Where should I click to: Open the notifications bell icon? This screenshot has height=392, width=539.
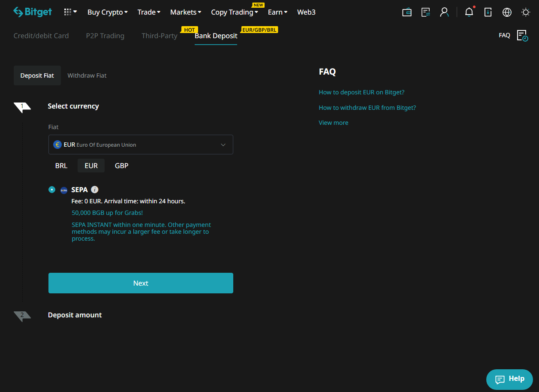coord(469,12)
